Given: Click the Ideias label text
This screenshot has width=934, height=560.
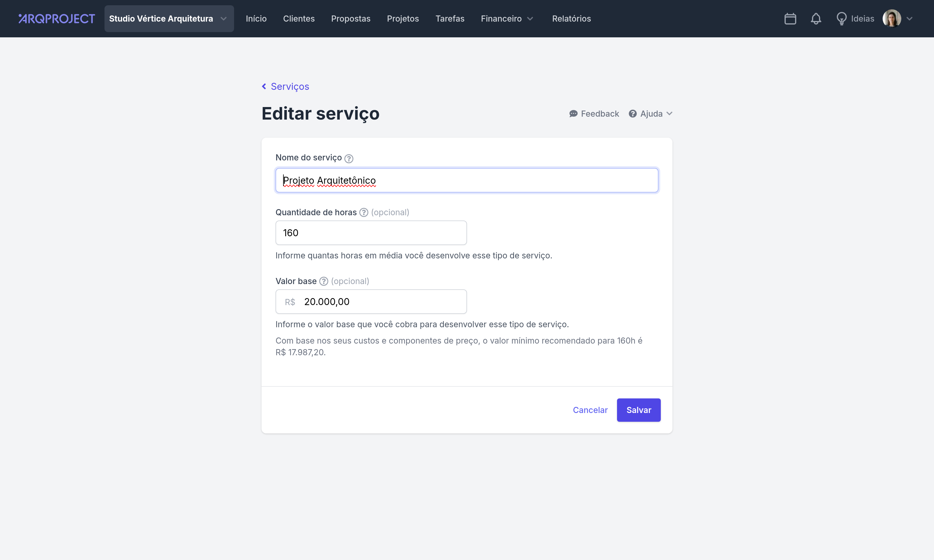Looking at the screenshot, I should click(x=862, y=18).
